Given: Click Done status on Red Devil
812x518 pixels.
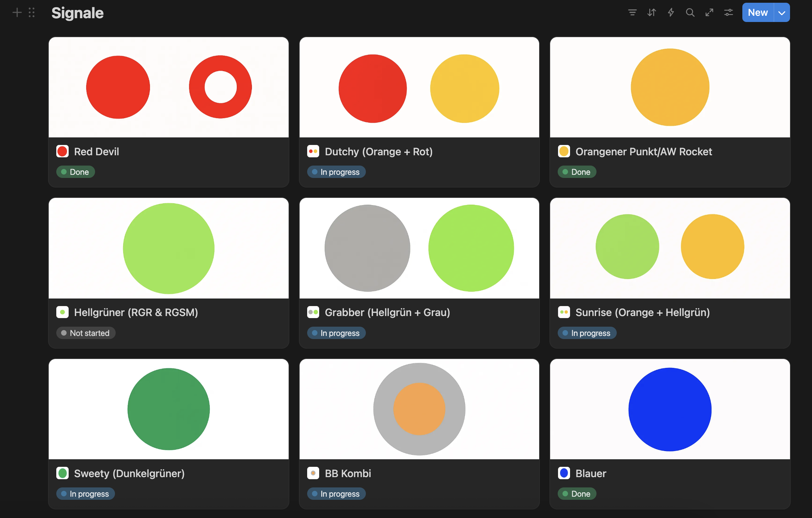Looking at the screenshot, I should point(76,172).
